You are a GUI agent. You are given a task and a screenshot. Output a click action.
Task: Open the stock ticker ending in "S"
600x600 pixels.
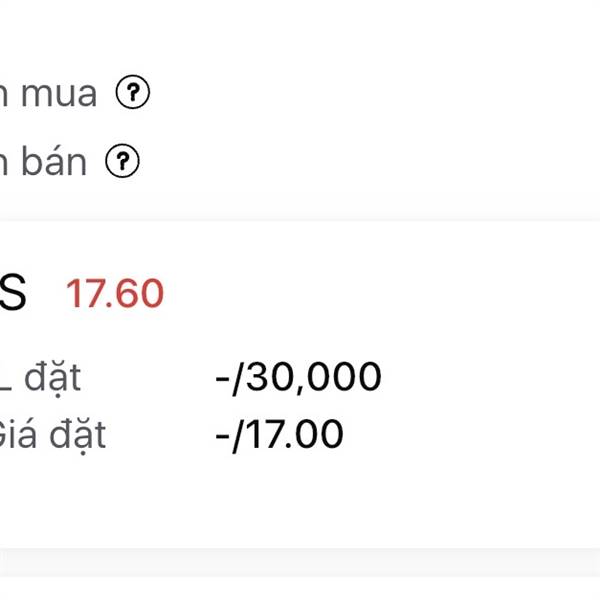13,293
